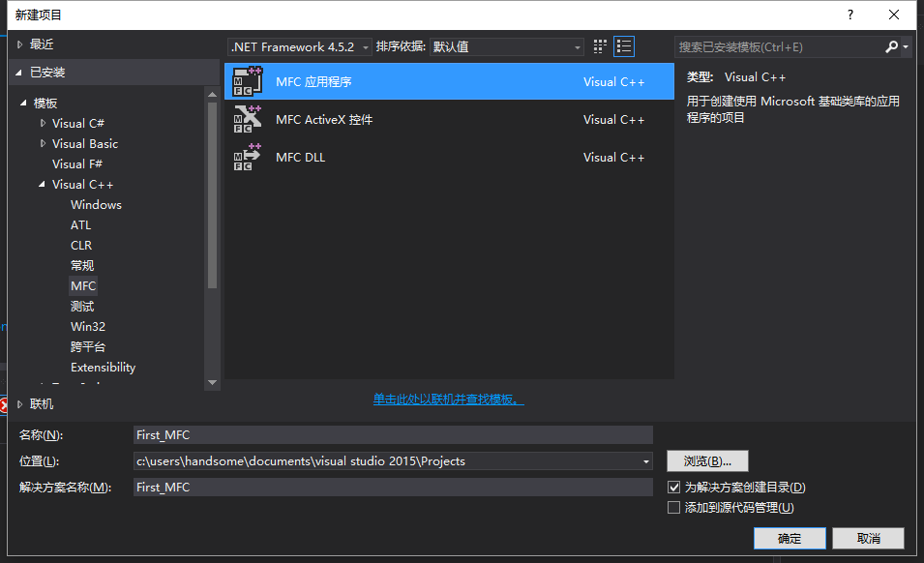
Task: Click the 浏览(B)... button
Action: tap(707, 461)
